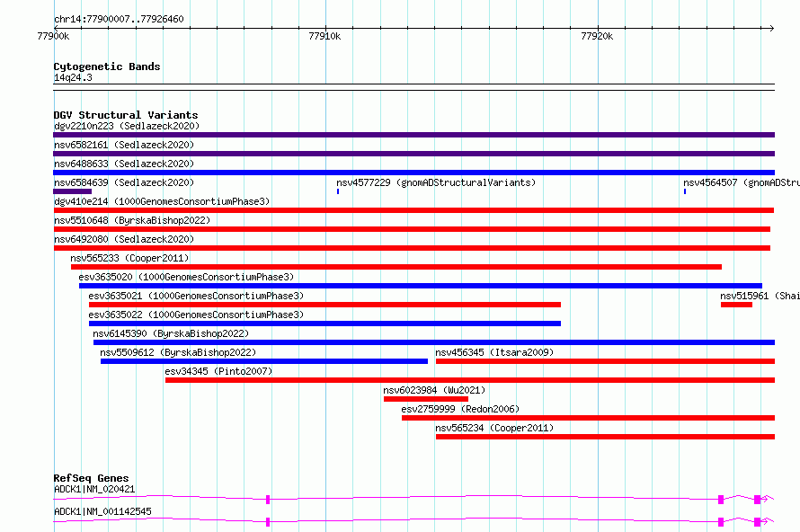Click the esv3635021 red variant bar
The width and height of the screenshot is (800, 532).
pyautogui.click(x=325, y=305)
